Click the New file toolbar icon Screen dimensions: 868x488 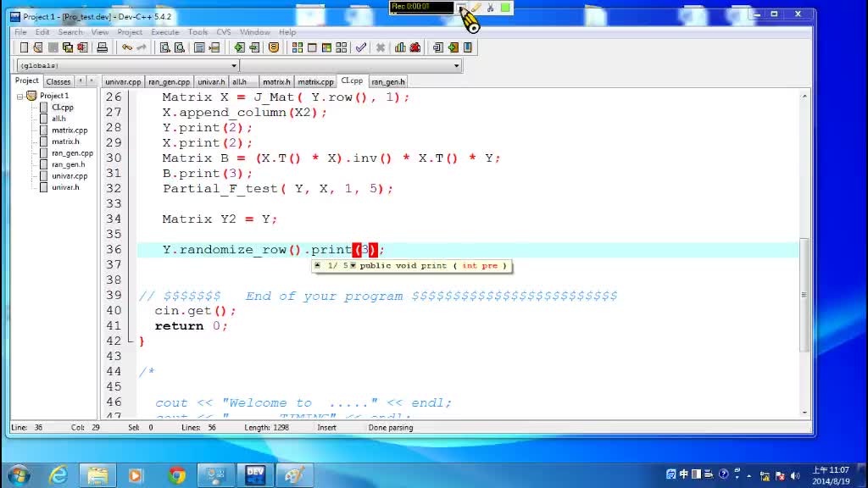tap(24, 47)
